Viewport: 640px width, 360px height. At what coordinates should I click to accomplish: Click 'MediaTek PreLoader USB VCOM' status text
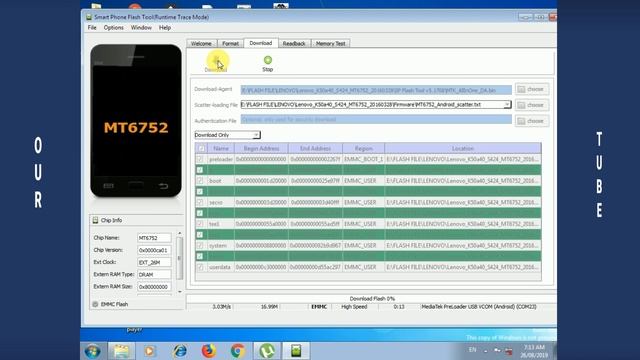tap(479, 307)
